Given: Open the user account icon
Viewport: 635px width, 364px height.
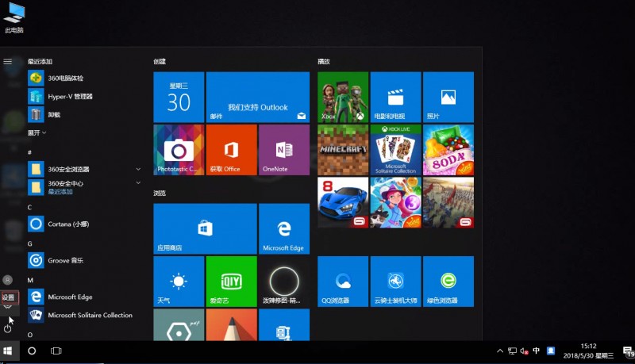Looking at the screenshot, I should [8, 280].
